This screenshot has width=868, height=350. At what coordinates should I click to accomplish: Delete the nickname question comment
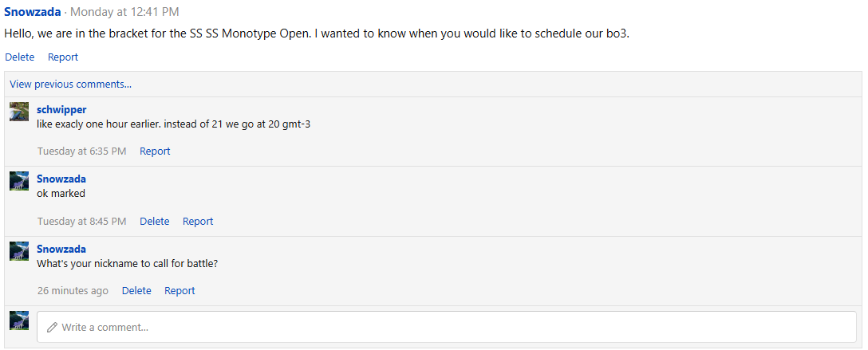coord(136,291)
